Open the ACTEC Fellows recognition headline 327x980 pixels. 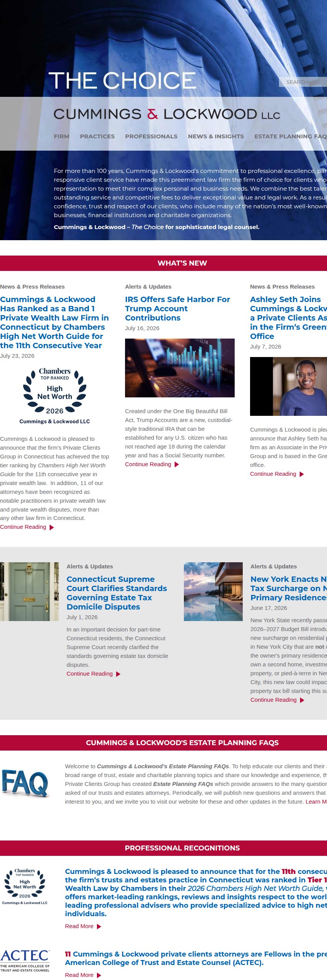[196, 958]
